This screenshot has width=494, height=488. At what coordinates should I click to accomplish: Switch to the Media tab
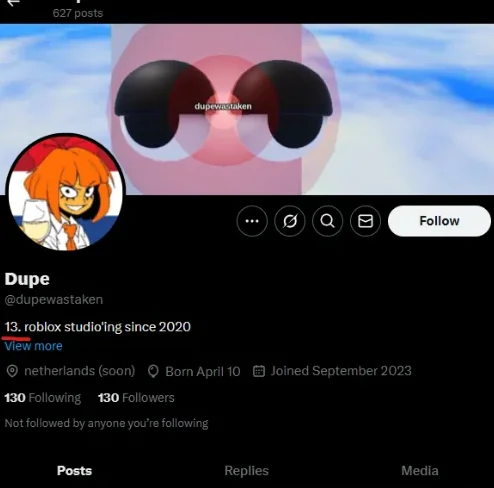[420, 471]
